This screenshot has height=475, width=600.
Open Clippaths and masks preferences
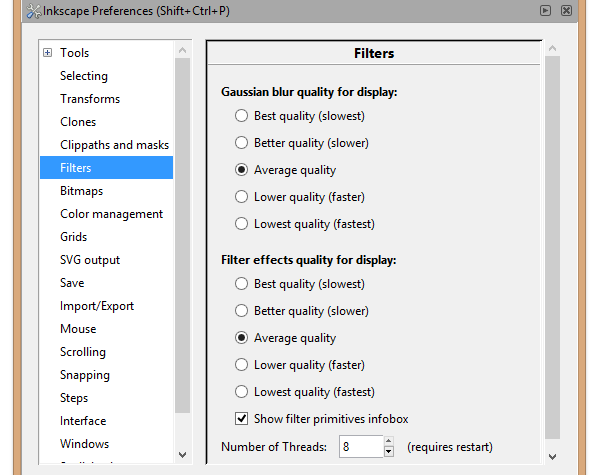click(x=114, y=145)
